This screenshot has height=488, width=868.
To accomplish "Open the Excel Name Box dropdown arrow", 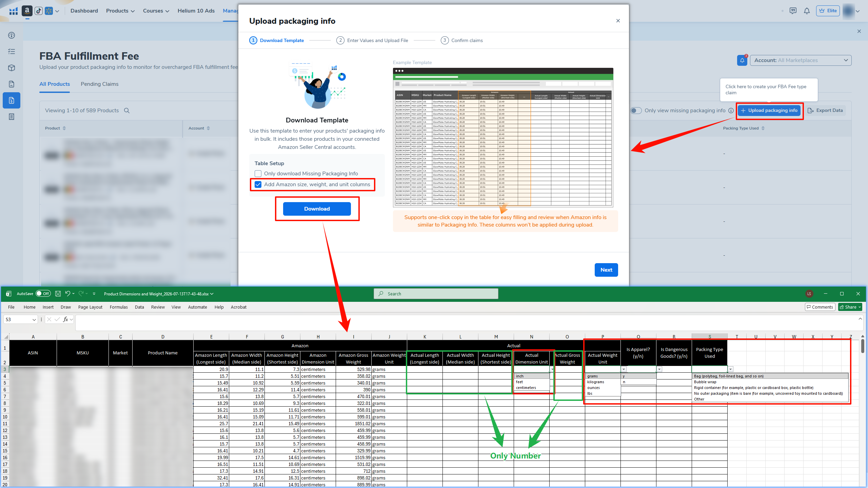I will (34, 320).
